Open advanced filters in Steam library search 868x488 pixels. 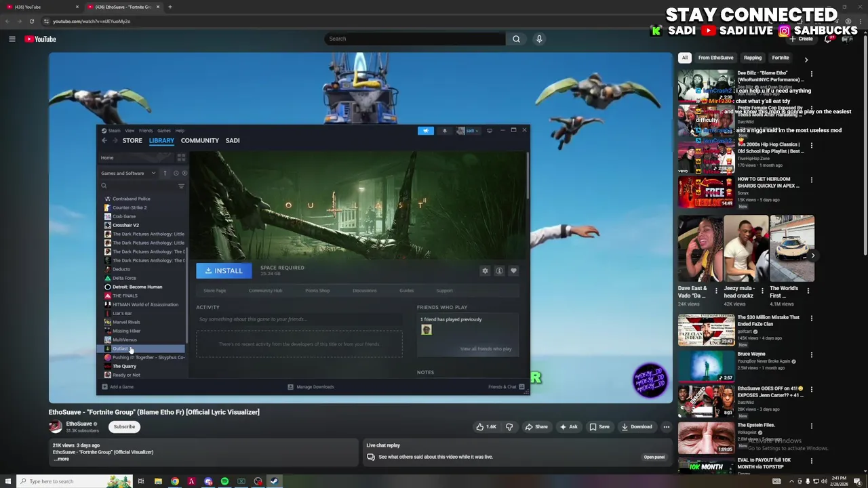point(181,186)
